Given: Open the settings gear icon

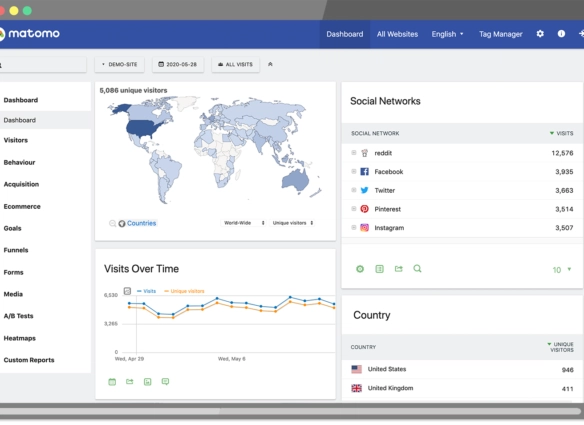Looking at the screenshot, I should coord(540,34).
